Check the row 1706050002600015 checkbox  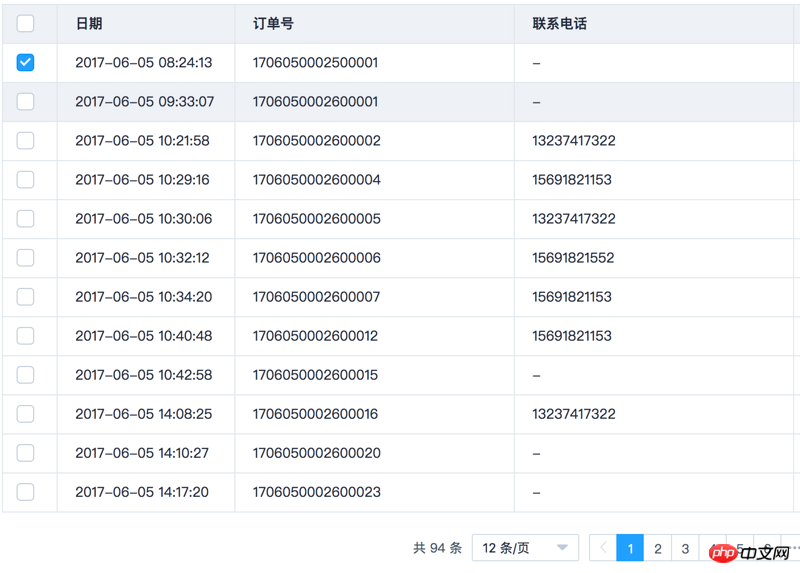[26, 375]
